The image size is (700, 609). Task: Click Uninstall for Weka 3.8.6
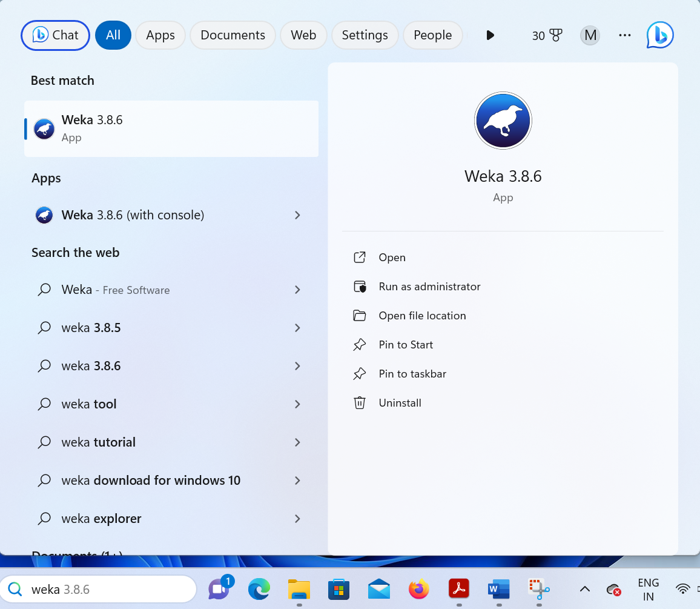pos(400,402)
